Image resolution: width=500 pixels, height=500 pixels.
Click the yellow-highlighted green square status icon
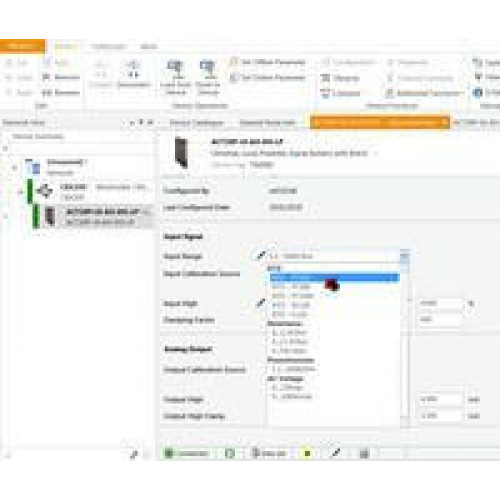coord(308,453)
